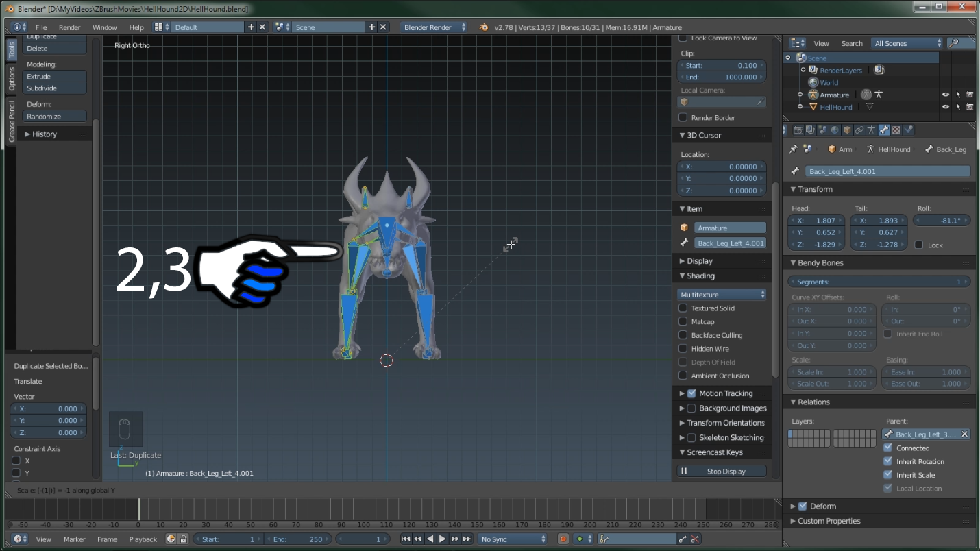Click the bone name field Back_Leg_Left_4.001

click(887, 171)
